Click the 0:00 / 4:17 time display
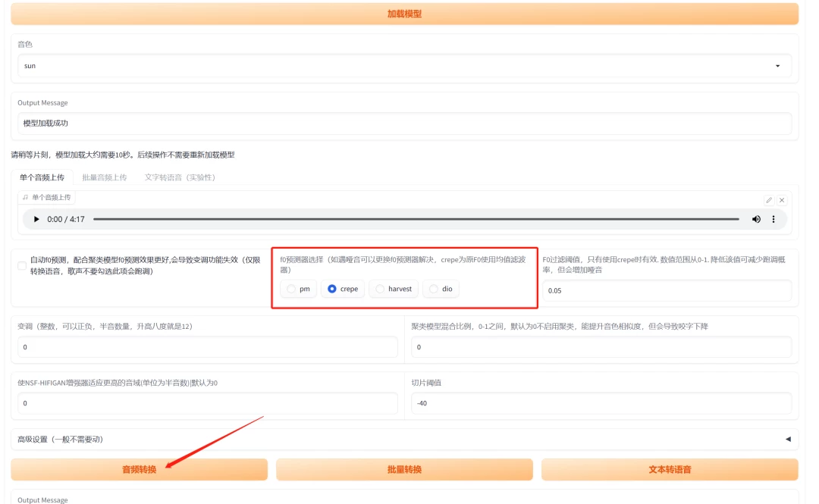The width and height of the screenshot is (819, 504). (66, 219)
